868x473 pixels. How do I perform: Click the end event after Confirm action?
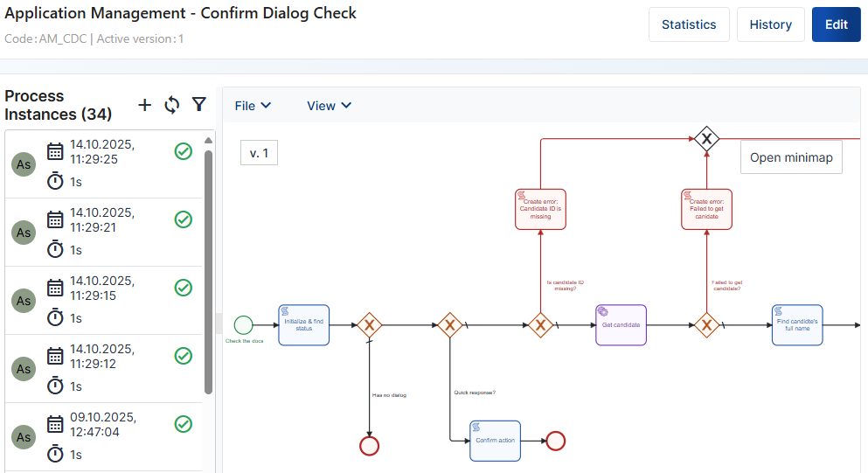click(x=556, y=440)
